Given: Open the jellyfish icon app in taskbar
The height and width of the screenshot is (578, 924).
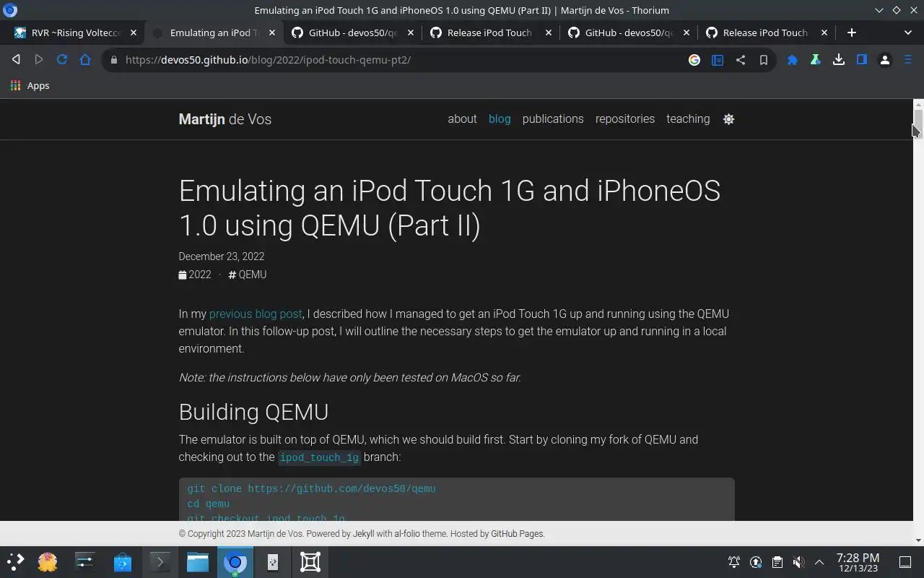Looking at the screenshot, I should tap(48, 562).
